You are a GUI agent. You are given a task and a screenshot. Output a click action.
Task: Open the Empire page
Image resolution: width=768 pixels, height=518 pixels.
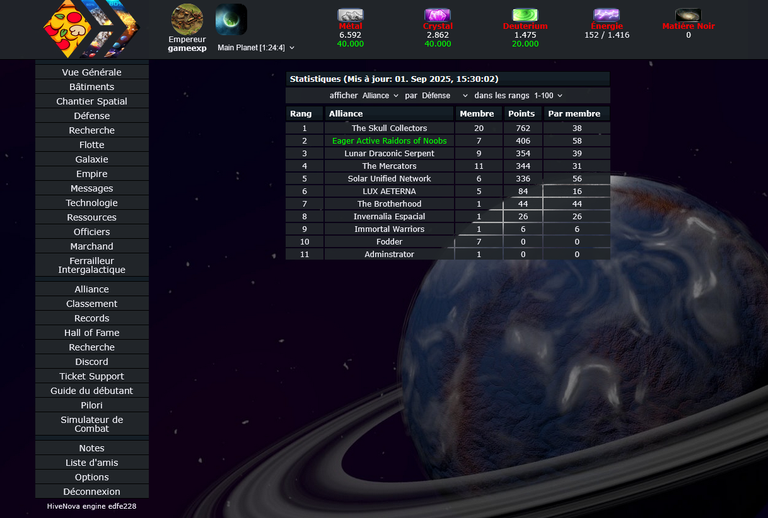tap(92, 174)
